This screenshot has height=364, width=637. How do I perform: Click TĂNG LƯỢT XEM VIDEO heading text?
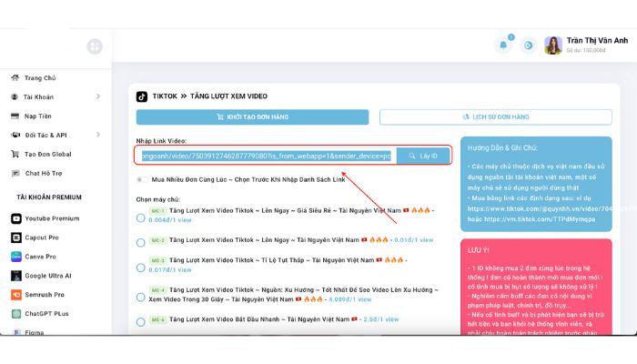click(x=228, y=96)
